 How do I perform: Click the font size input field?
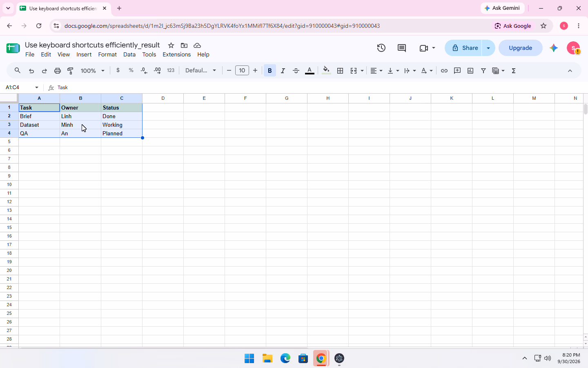tap(242, 70)
